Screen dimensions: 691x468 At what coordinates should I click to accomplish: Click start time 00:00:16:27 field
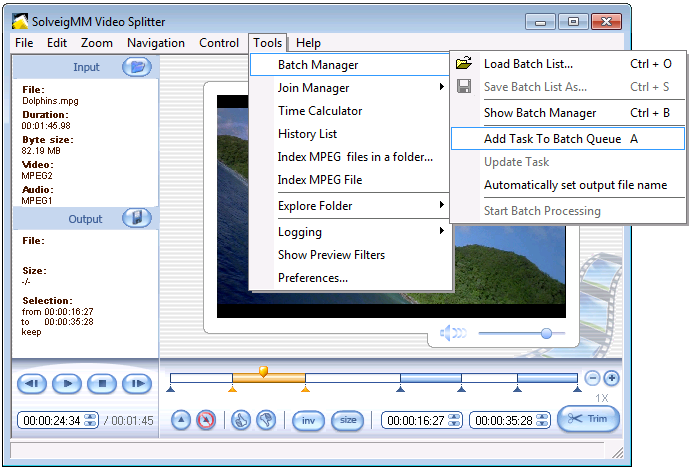coord(416,421)
